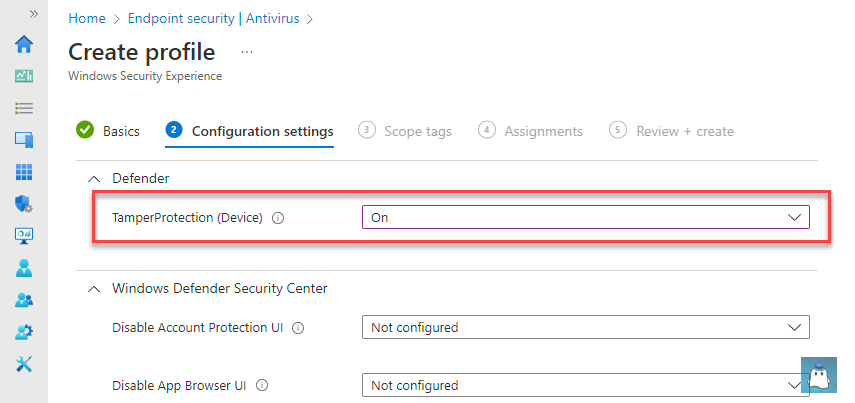Go to the Review + create step
Viewport: 855px width, 403px height.
click(x=672, y=131)
